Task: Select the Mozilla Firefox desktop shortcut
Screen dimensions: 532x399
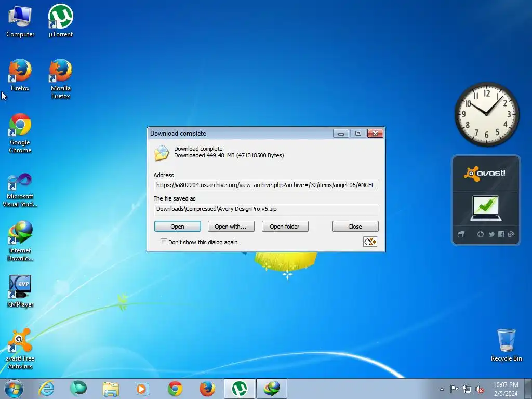Action: pyautogui.click(x=61, y=79)
